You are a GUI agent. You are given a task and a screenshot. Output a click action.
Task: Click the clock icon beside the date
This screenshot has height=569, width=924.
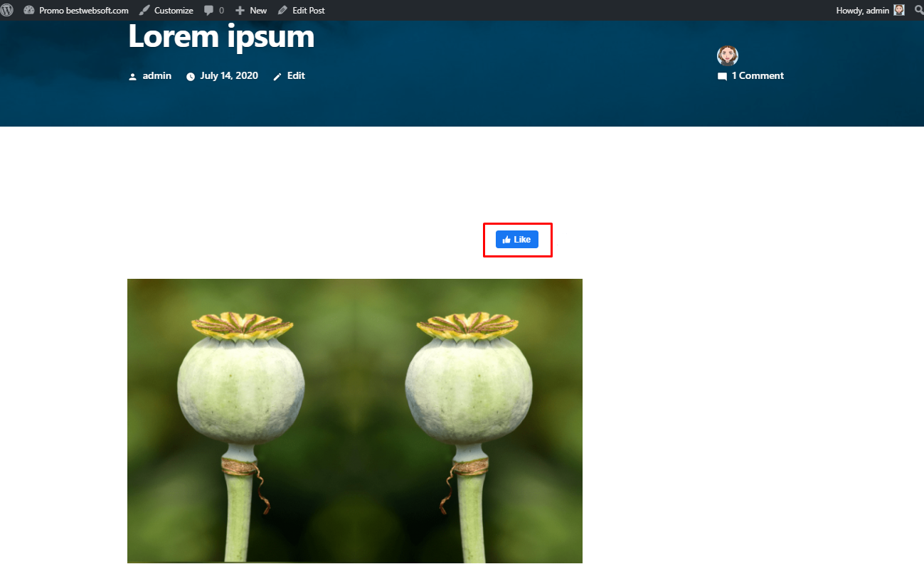pyautogui.click(x=191, y=76)
